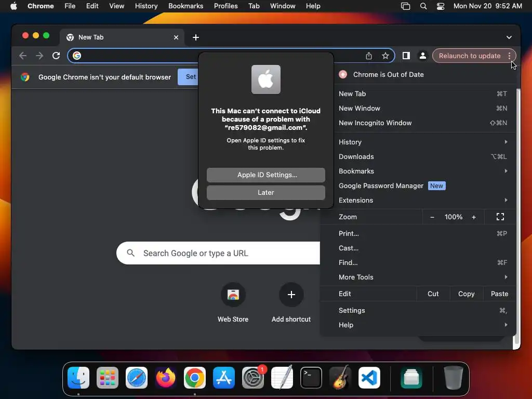
Task: Click the Set as default button
Action: (x=188, y=77)
